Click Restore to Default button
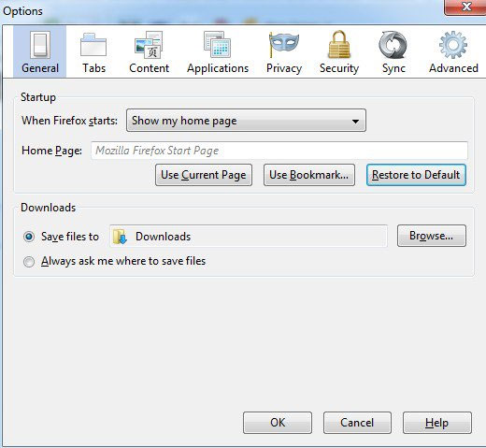This screenshot has height=448, width=486. pos(416,175)
